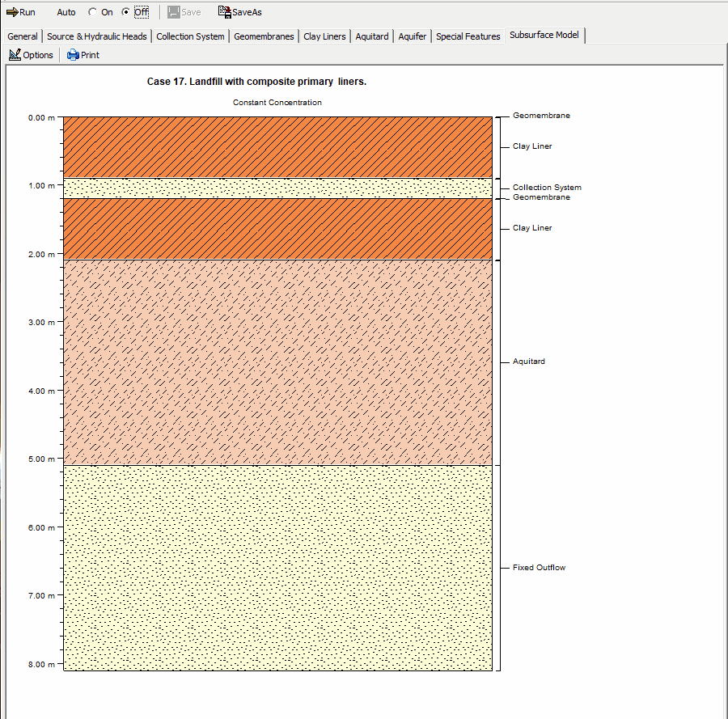Click the '0.00 m' depth label
The image size is (728, 719).
coord(41,118)
